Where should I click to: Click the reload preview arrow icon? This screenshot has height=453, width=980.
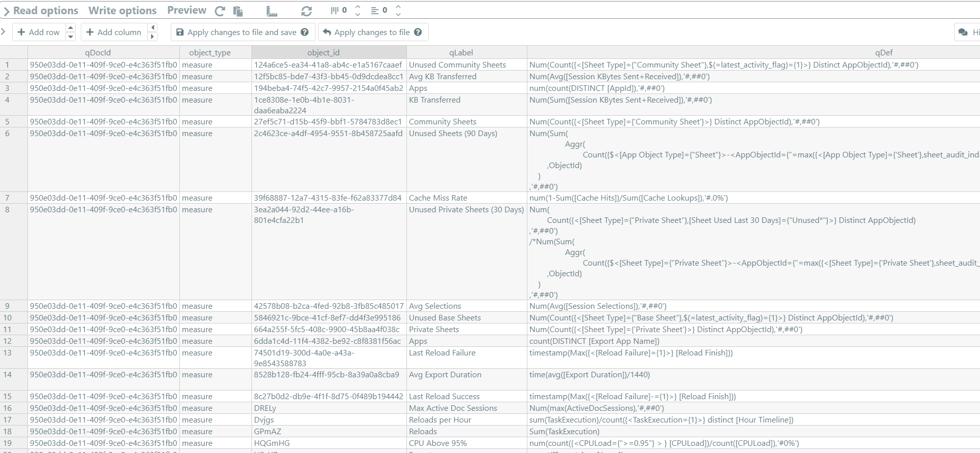coord(220,11)
